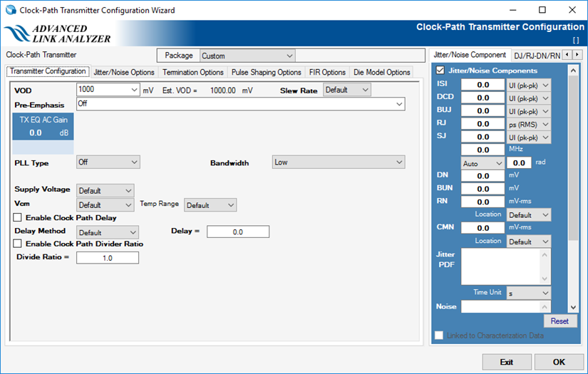588x374 pixels.
Task: Open the FIR Options tab
Action: [x=327, y=72]
